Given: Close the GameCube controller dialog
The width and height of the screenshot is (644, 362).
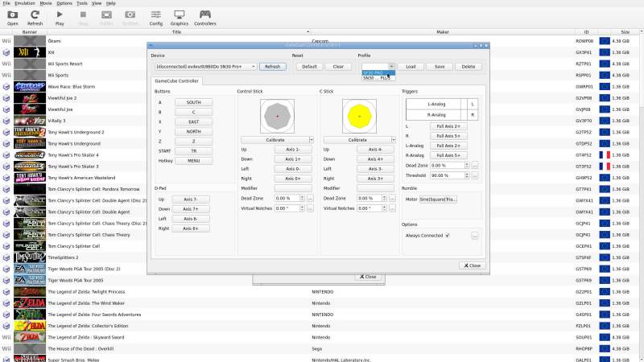Looking at the screenshot, I should tap(473, 265).
